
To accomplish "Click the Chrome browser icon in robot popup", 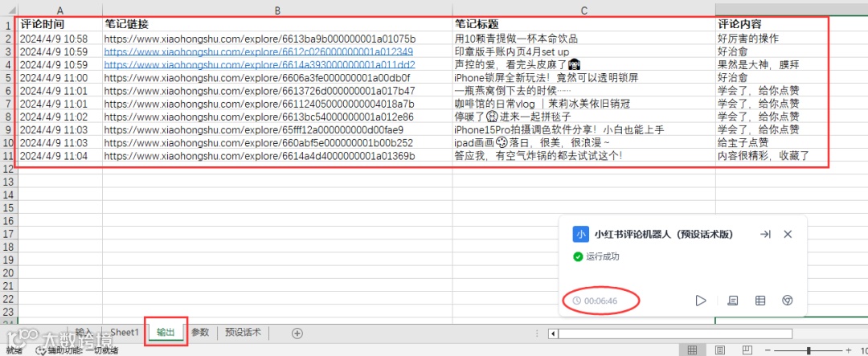I will (x=788, y=301).
